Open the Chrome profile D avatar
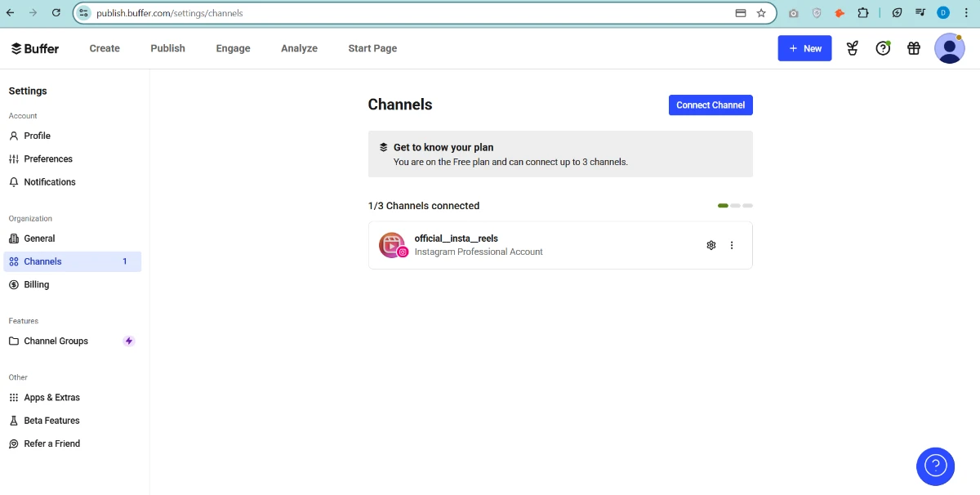Image resolution: width=980 pixels, height=495 pixels. pyautogui.click(x=943, y=13)
